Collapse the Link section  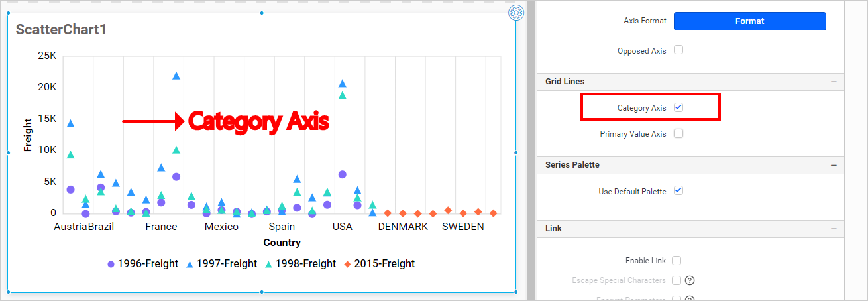tap(833, 229)
